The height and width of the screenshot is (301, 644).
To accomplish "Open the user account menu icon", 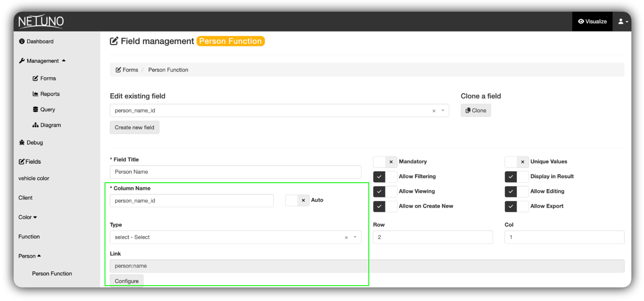I will (x=623, y=21).
